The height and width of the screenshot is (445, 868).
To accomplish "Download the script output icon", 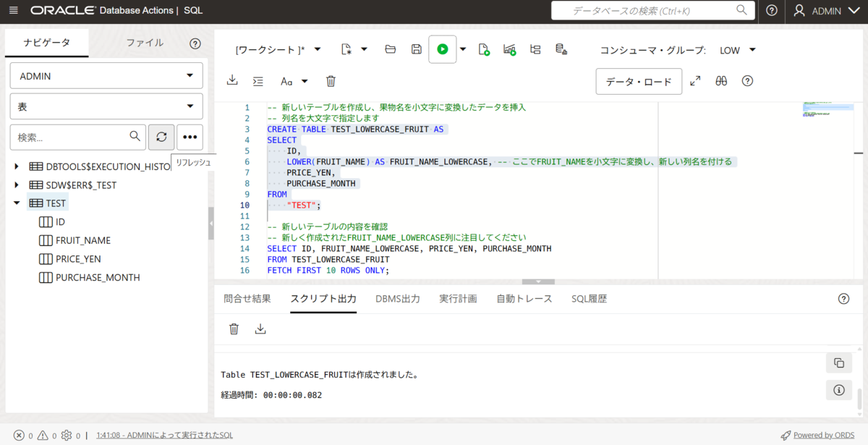I will point(260,329).
